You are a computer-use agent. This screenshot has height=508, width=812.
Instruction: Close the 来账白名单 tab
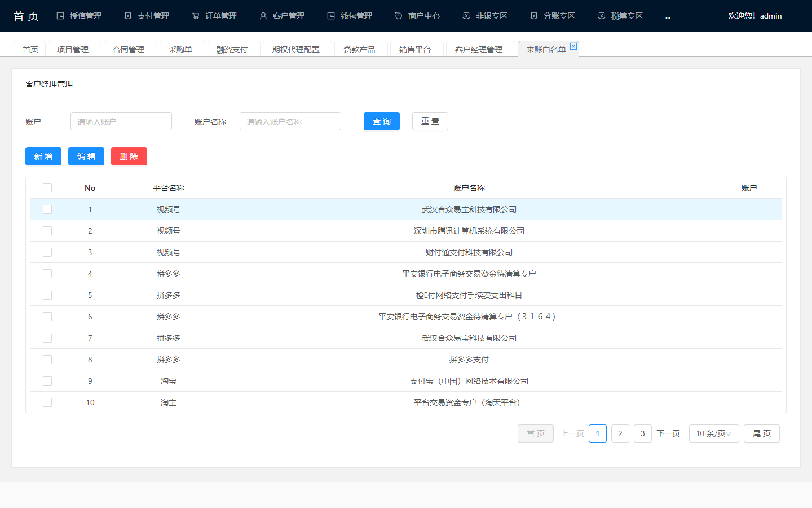573,46
